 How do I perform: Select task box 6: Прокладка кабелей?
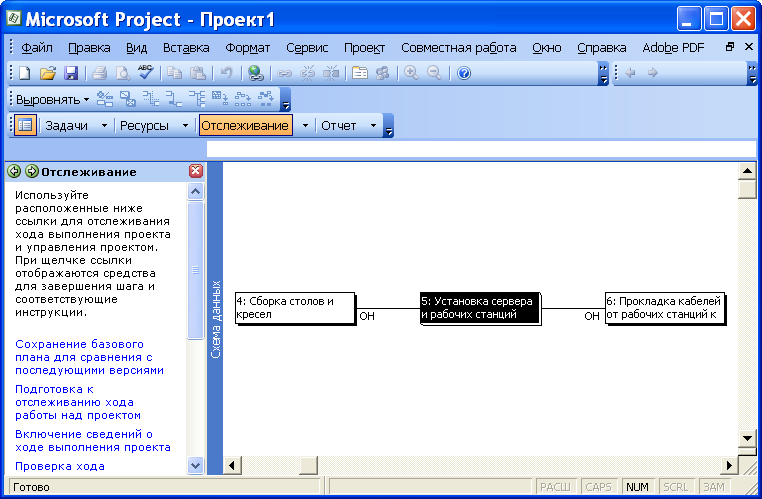[664, 308]
